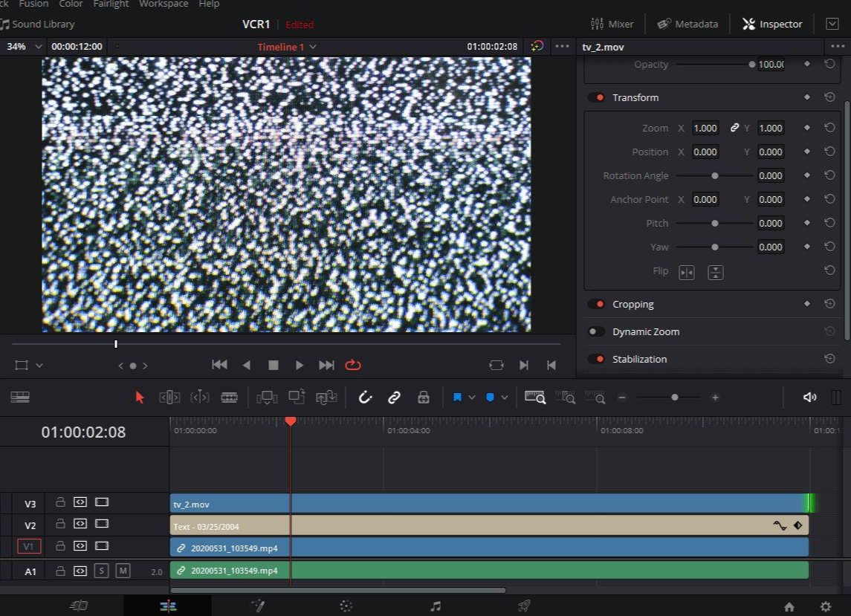This screenshot has width=851, height=616.
Task: Open Timeline View Options icon
Action: point(20,398)
